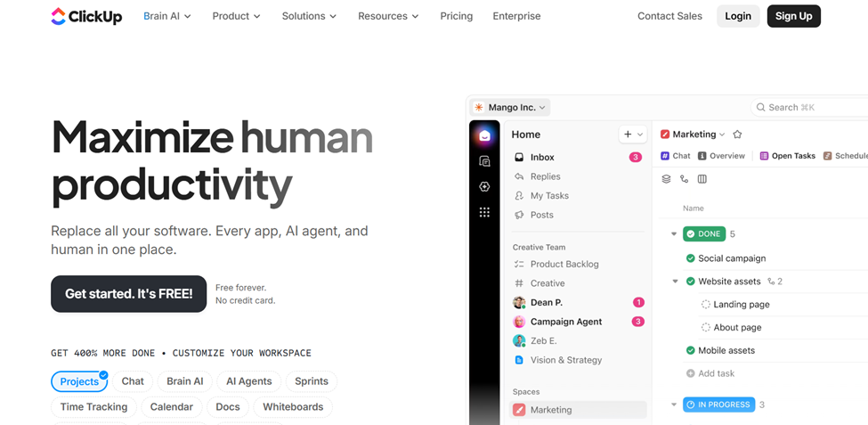This screenshot has width=868, height=425.
Task: Click the Get started. It's FREE! button
Action: (128, 294)
